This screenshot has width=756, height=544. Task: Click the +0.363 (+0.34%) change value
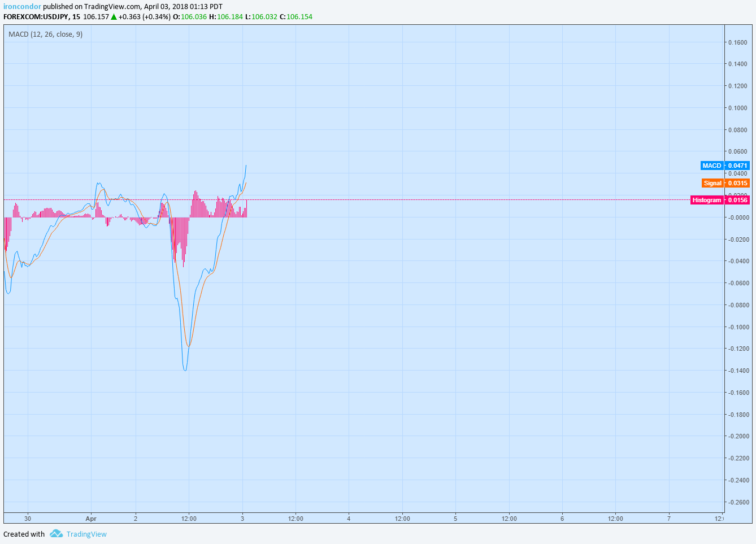coord(145,16)
